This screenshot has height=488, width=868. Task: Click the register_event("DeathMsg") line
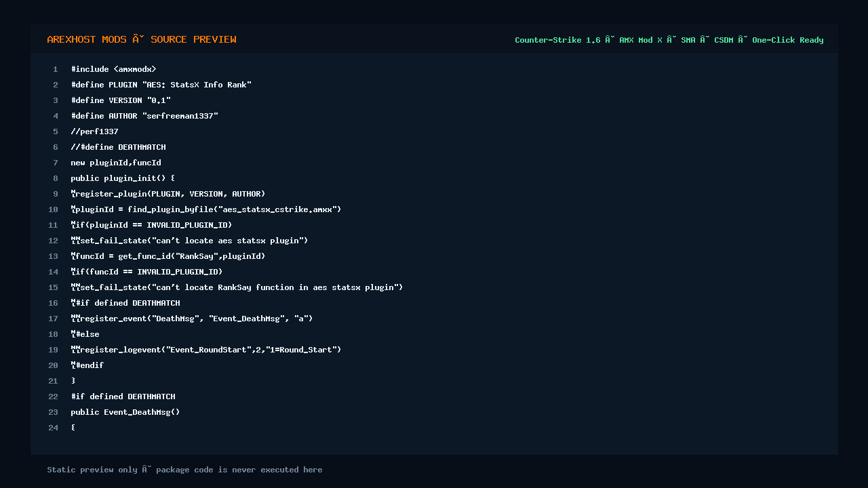192,319
